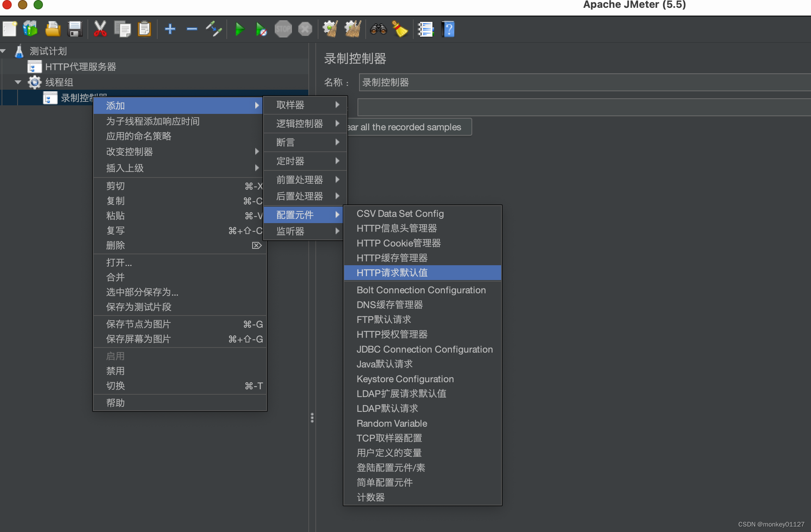This screenshot has height=532, width=811.
Task: Click the Paste clipboard icon
Action: (144, 29)
